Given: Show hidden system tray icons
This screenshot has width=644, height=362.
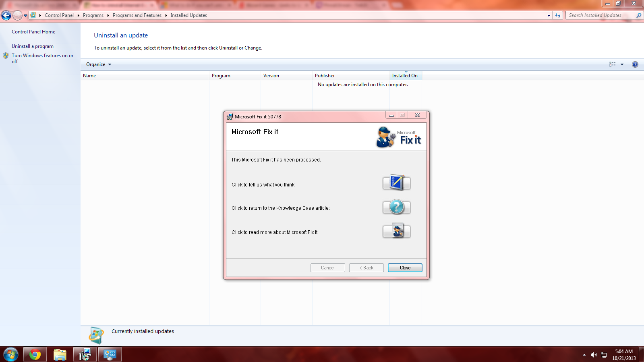Looking at the screenshot, I should tap(584, 355).
